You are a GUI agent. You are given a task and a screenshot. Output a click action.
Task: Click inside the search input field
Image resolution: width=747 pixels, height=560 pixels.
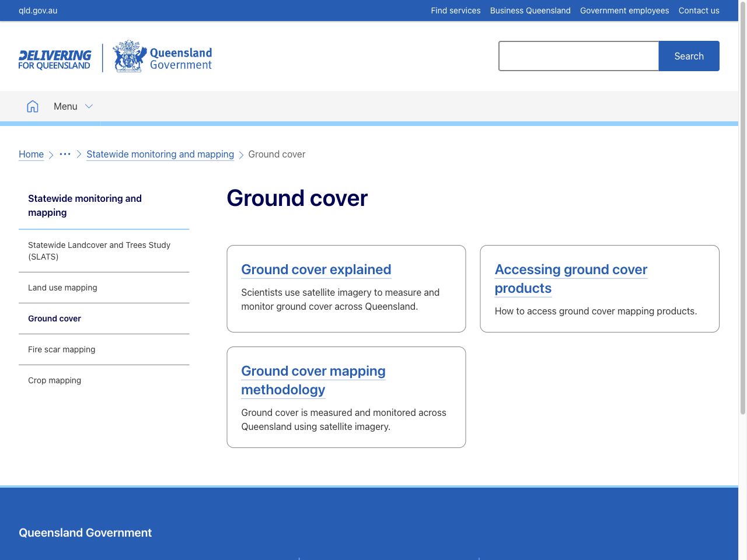(578, 56)
